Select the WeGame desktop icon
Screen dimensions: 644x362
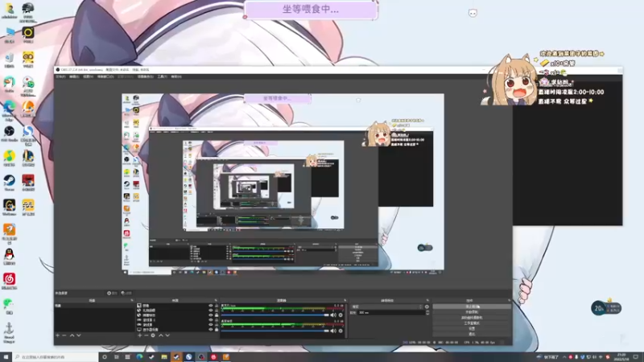(x=9, y=208)
